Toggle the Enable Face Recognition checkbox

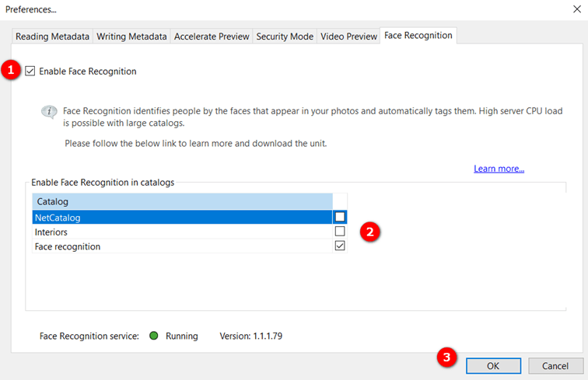pos(30,71)
